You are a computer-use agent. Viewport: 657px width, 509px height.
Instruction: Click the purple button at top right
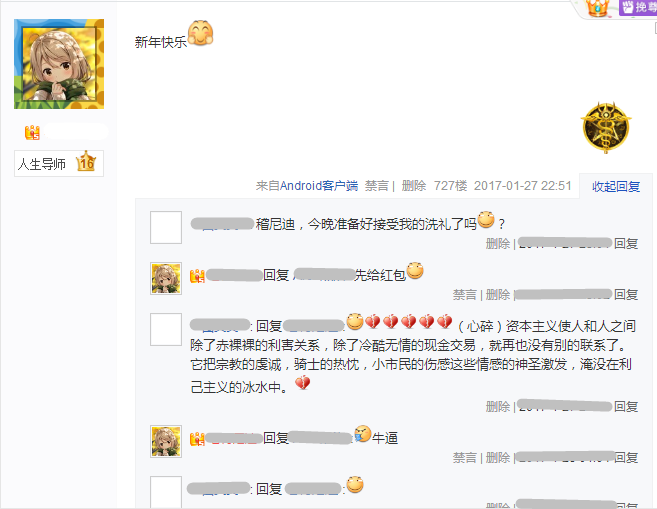point(638,8)
